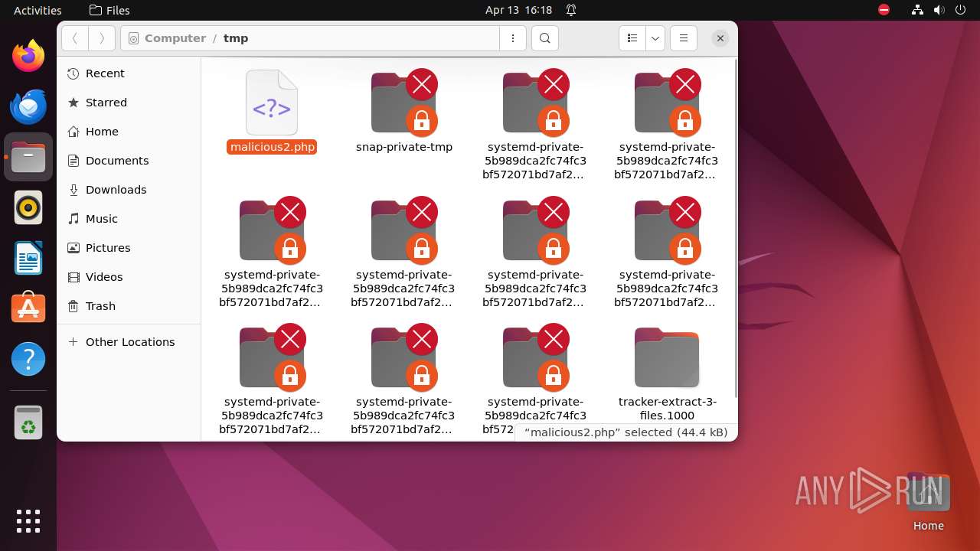This screenshot has width=980, height=551.
Task: Open Starred in sidebar
Action: coord(129,103)
